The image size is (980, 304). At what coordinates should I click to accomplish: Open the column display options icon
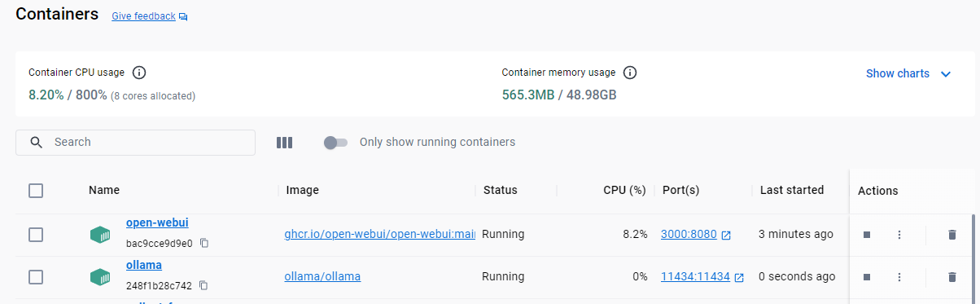coord(284,143)
